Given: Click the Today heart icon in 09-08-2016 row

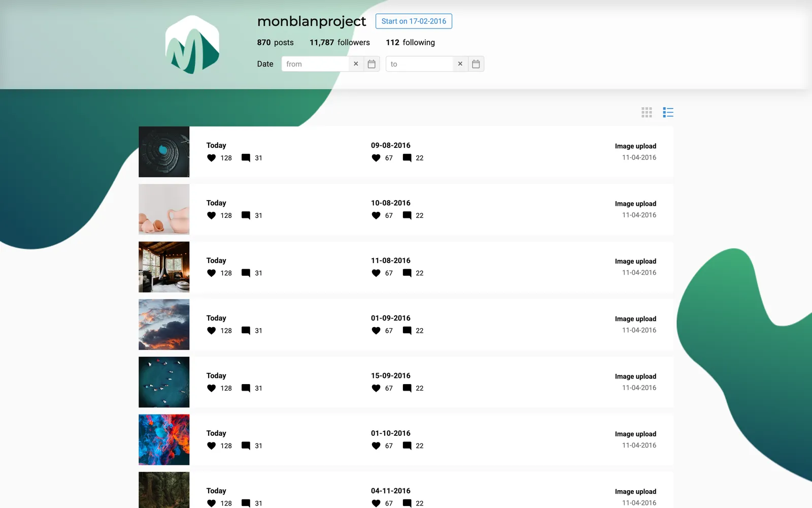Looking at the screenshot, I should 212,158.
